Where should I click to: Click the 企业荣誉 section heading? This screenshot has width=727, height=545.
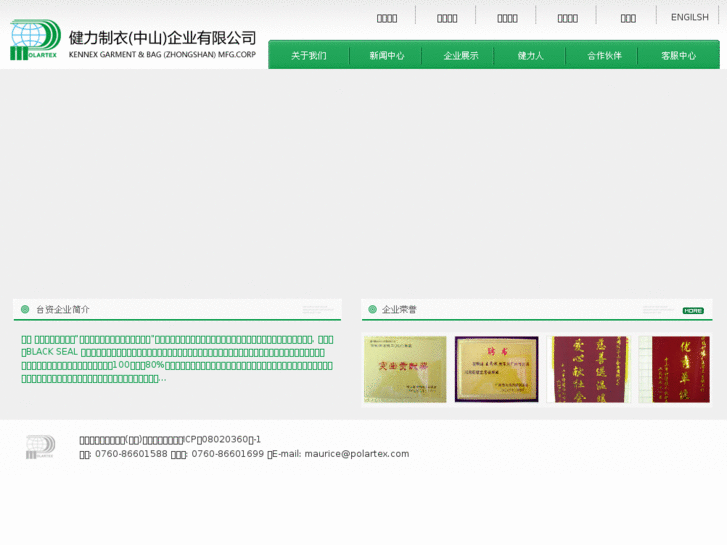399,309
